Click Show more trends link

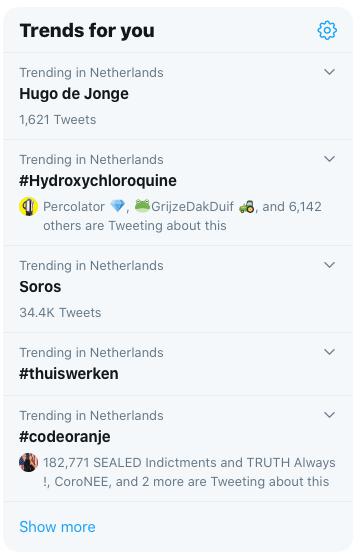coord(57,527)
